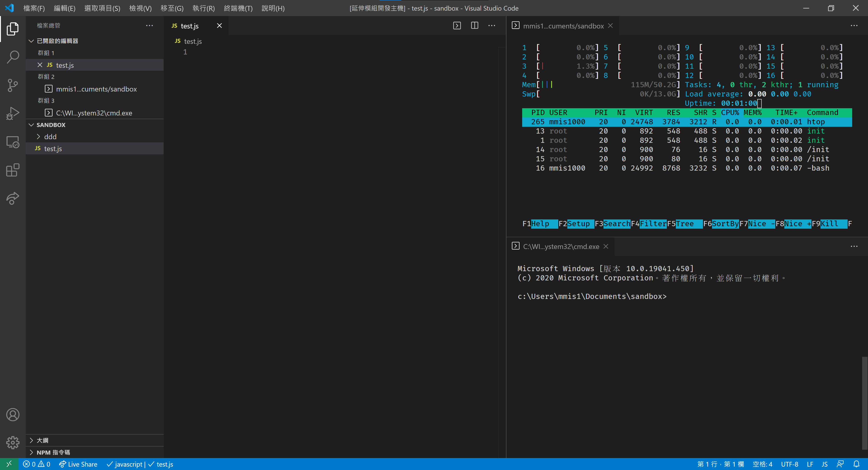This screenshot has width=868, height=470.
Task: Open Explorer panel more actions (…)
Action: point(149,26)
